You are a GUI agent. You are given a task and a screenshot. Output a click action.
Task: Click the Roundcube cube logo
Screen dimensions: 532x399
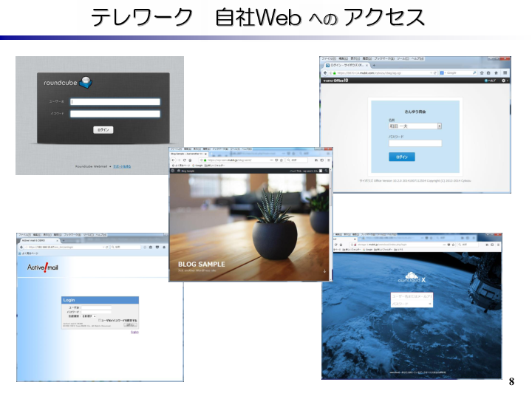[x=86, y=82]
